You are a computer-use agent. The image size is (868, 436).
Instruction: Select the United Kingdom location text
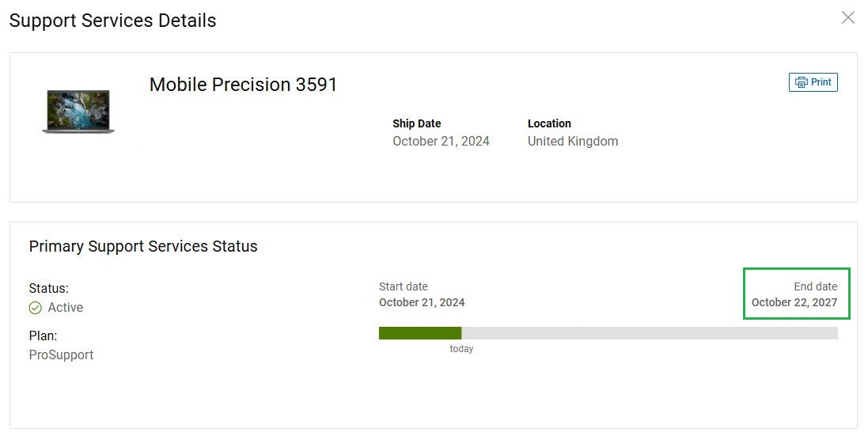point(572,142)
